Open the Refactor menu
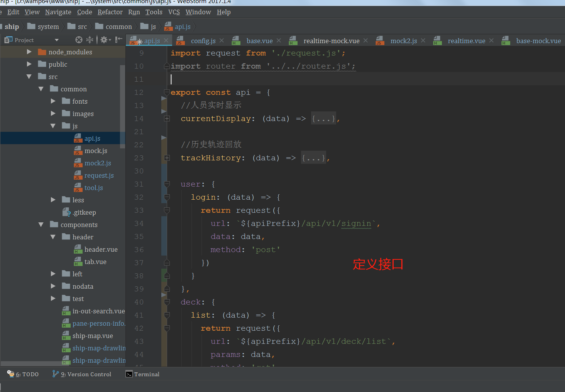The image size is (565, 392). (x=110, y=12)
